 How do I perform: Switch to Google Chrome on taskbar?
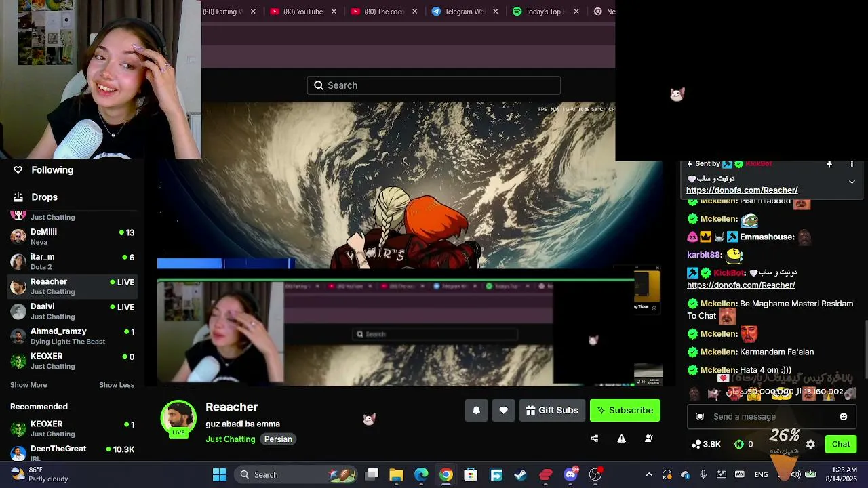[x=446, y=474]
